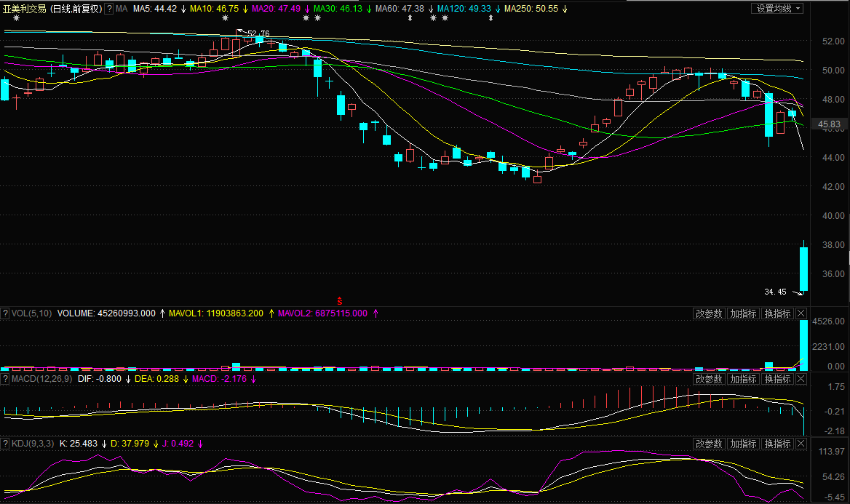This screenshot has height=504, width=850.
Task: Click the diamond event marker below the MA120 label
Action: [490, 18]
